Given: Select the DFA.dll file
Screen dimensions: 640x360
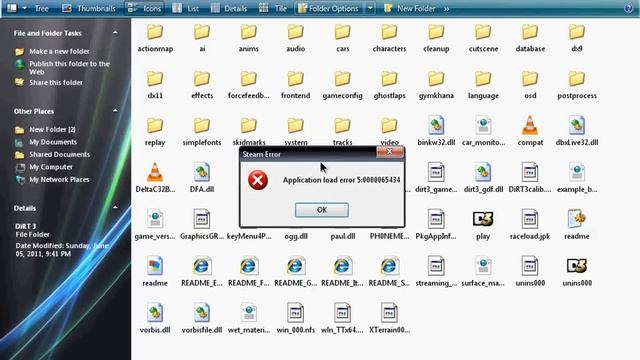Looking at the screenshot, I should pos(202,178).
